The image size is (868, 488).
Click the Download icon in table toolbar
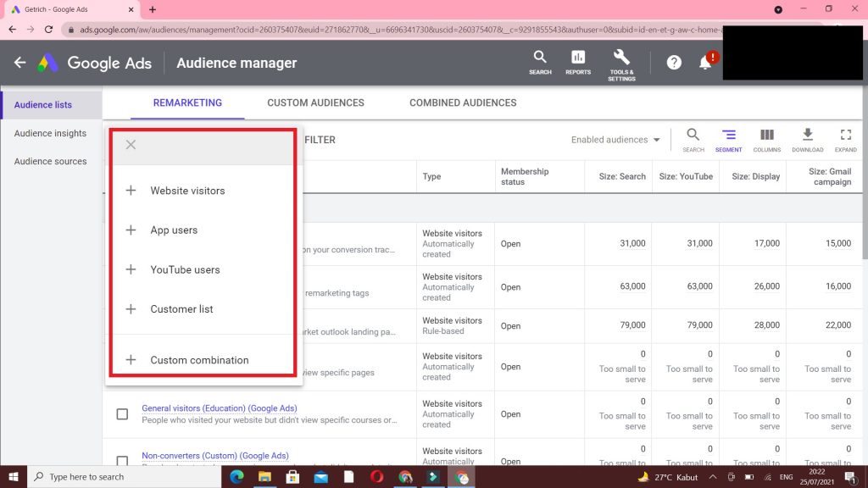tap(807, 140)
